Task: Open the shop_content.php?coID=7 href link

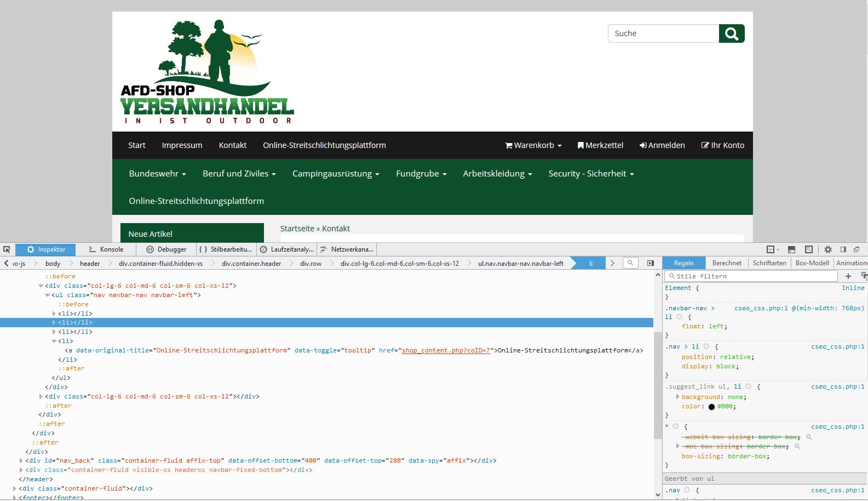Action: [446, 350]
